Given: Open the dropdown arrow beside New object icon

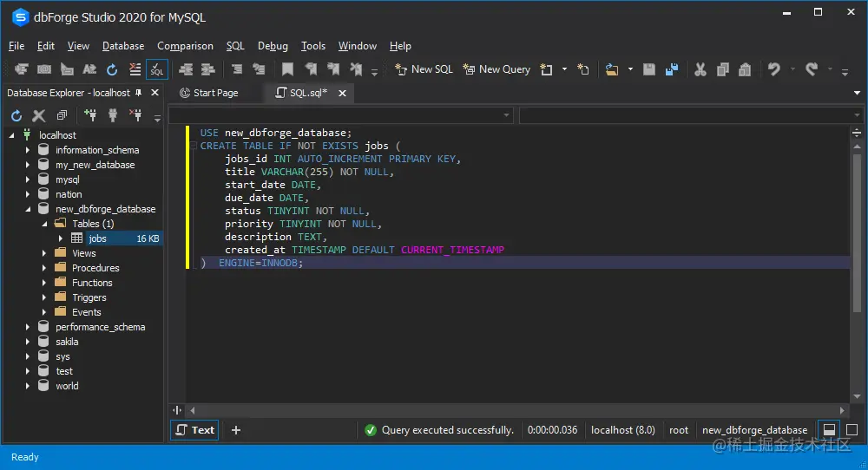Looking at the screenshot, I should [565, 69].
